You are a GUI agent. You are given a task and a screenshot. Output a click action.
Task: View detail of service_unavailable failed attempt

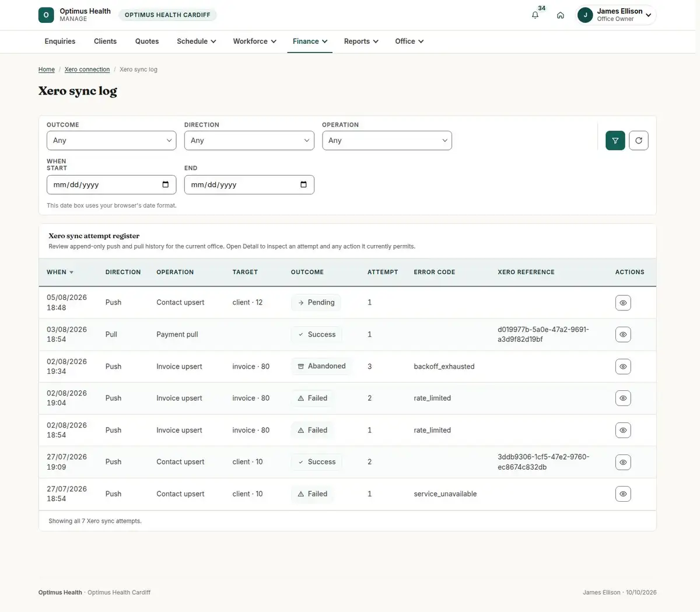623,494
